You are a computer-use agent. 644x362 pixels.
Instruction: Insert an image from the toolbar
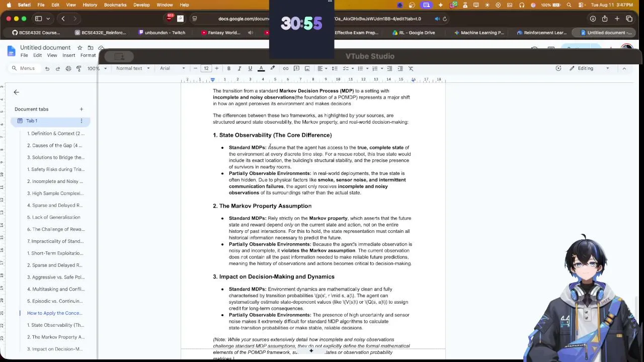(307, 68)
